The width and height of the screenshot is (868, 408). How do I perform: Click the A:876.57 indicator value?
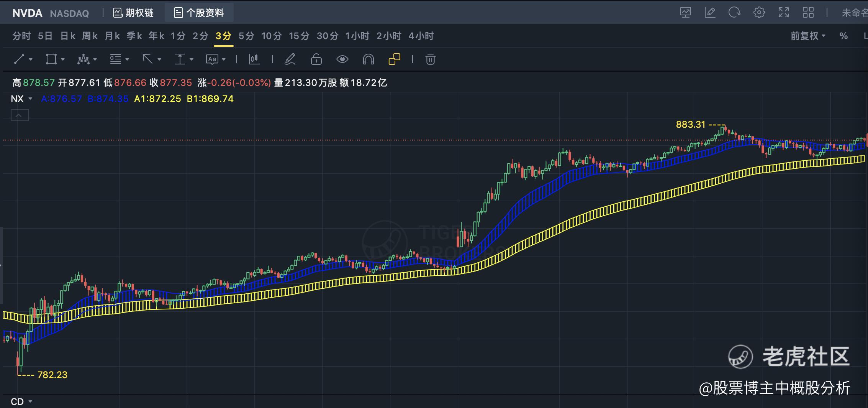coord(61,99)
